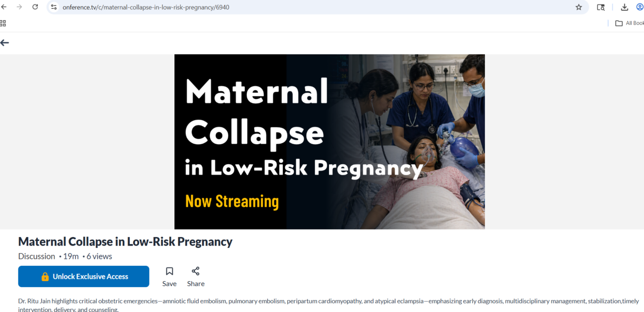Go back using the page's left arrow

point(5,43)
